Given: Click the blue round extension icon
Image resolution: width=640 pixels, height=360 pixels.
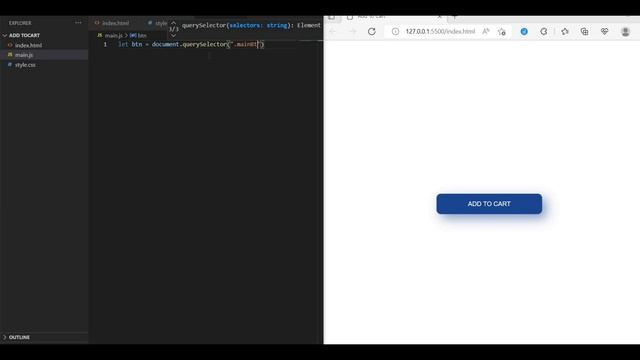Looking at the screenshot, I should pos(524,31).
